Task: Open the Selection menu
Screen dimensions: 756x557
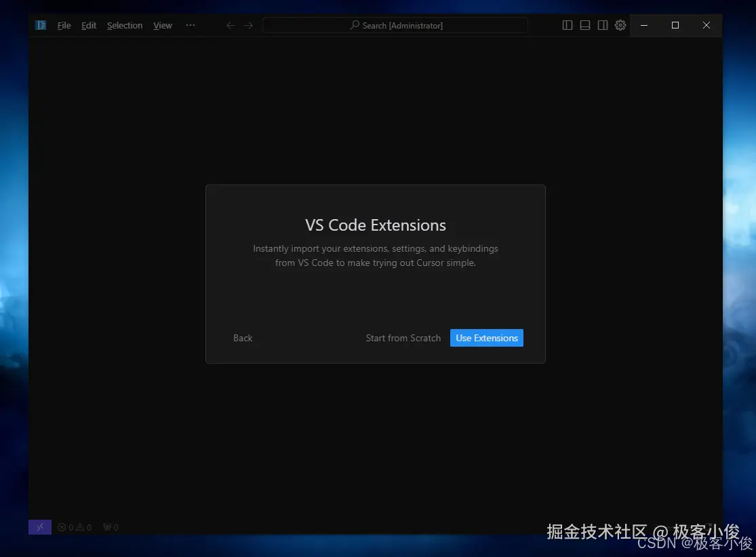Action: pyautogui.click(x=125, y=26)
